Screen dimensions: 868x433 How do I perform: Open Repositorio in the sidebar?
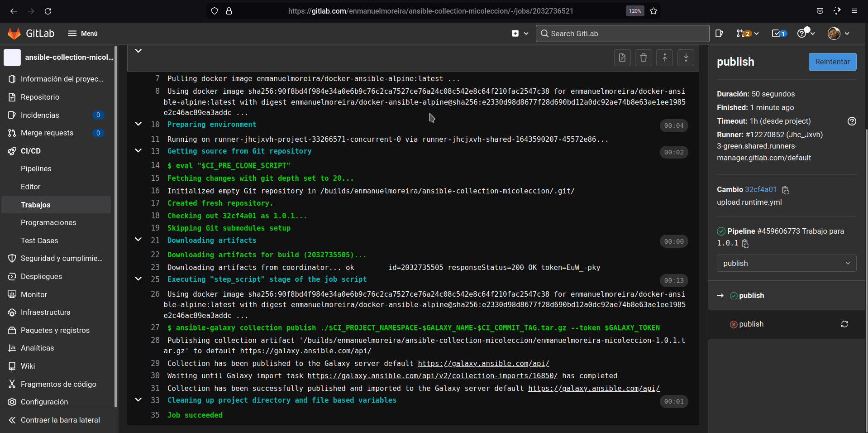coord(56,97)
